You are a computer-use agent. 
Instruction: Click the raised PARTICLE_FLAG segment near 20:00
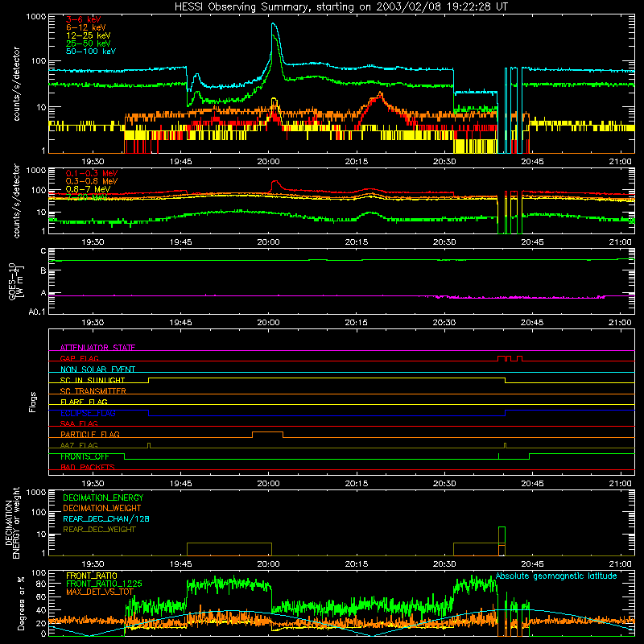(x=267, y=432)
